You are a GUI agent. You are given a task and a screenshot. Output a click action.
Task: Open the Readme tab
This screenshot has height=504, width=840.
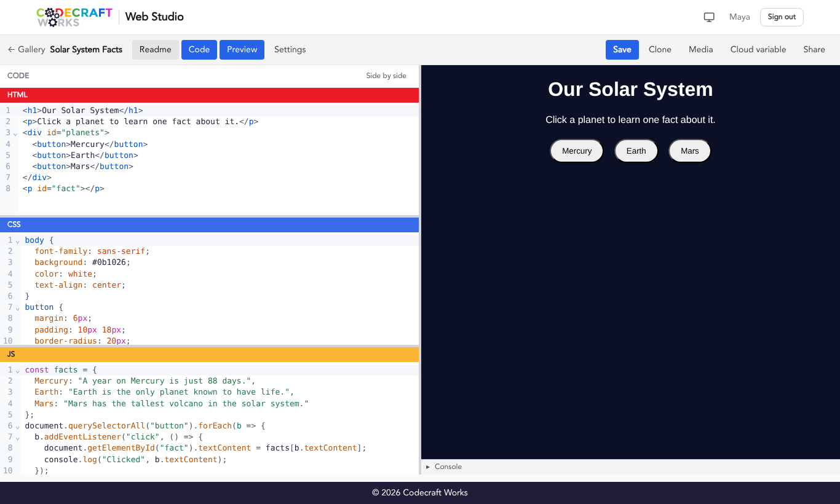coord(156,50)
